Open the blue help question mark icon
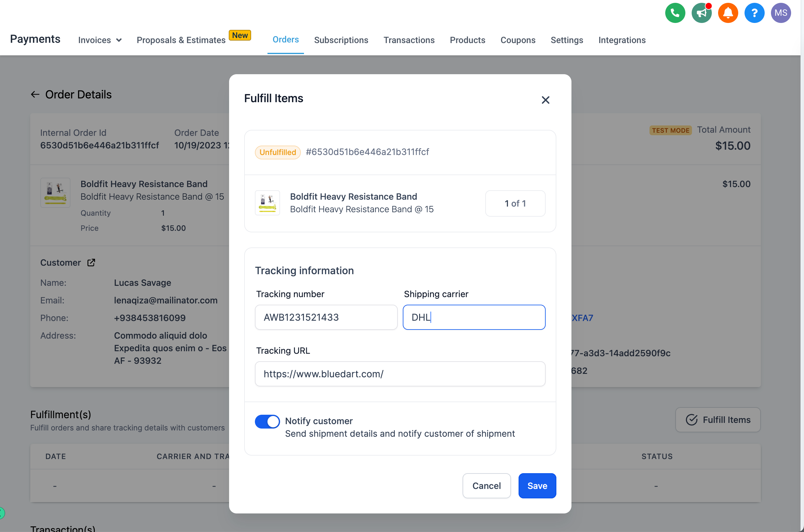The height and width of the screenshot is (532, 804). pos(754,13)
